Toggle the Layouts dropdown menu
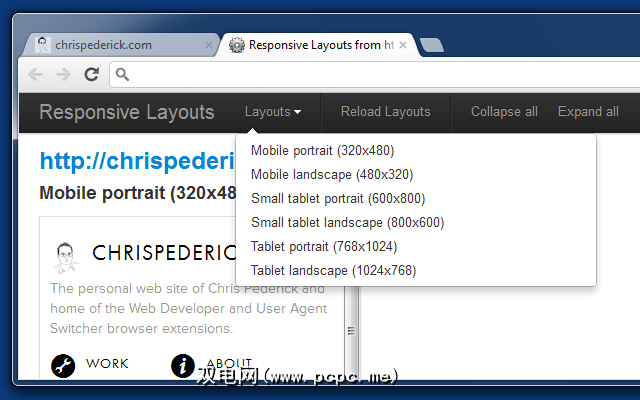640x400 pixels. tap(273, 111)
